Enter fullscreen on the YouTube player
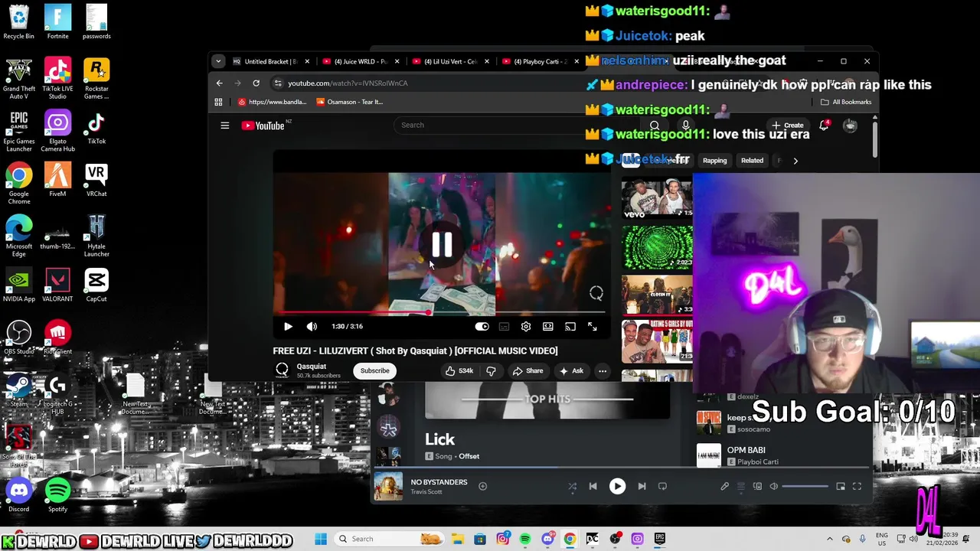This screenshot has width=980, height=551. coord(593,327)
